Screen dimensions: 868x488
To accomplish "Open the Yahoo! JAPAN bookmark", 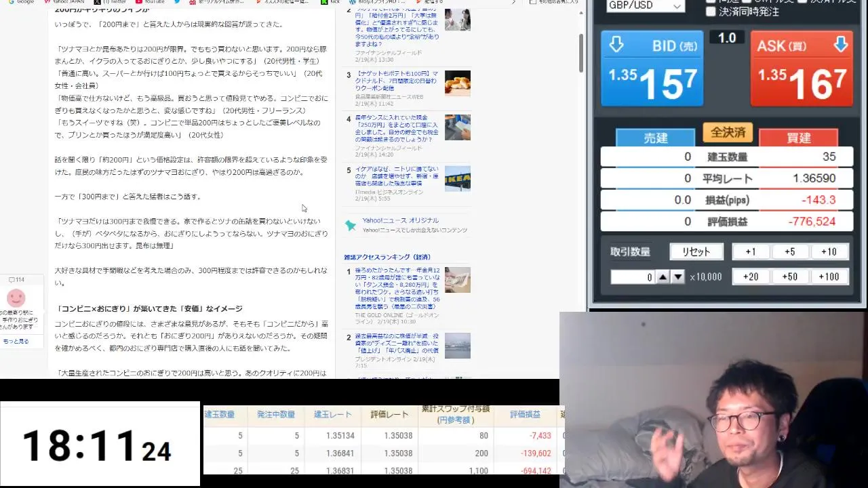I will point(63,2).
